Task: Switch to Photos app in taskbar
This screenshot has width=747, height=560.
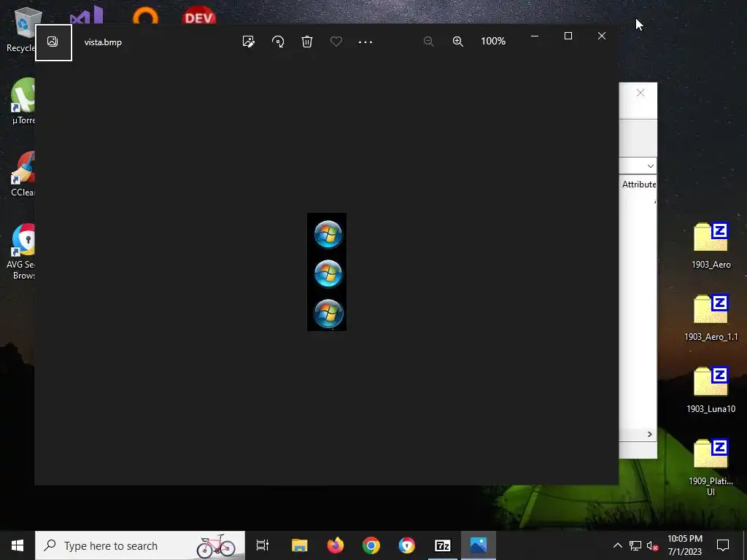Action: (x=479, y=545)
